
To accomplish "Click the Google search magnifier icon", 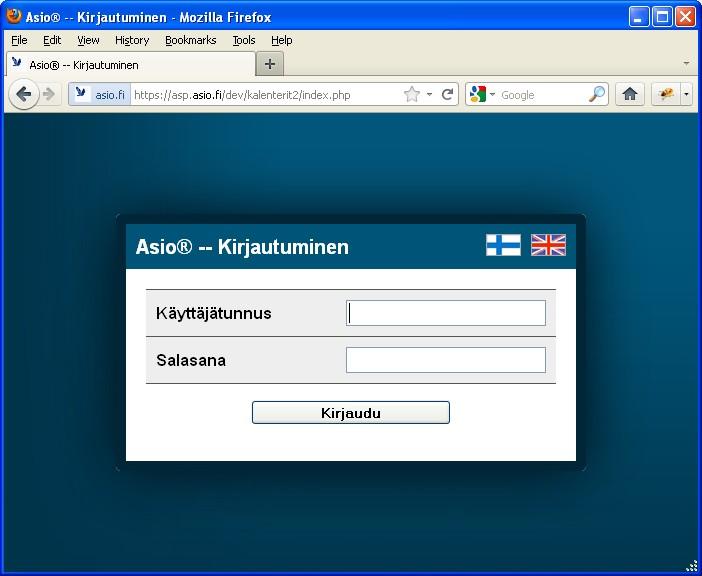I will (x=596, y=94).
